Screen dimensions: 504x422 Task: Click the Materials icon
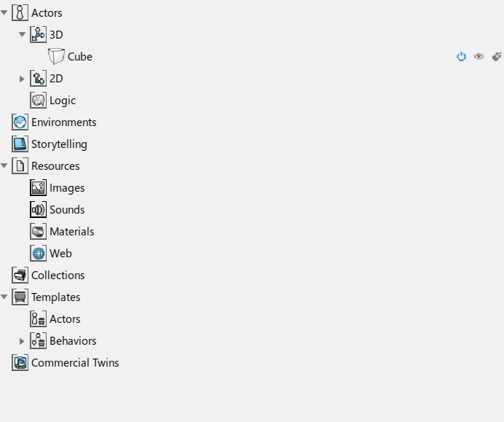coord(39,232)
